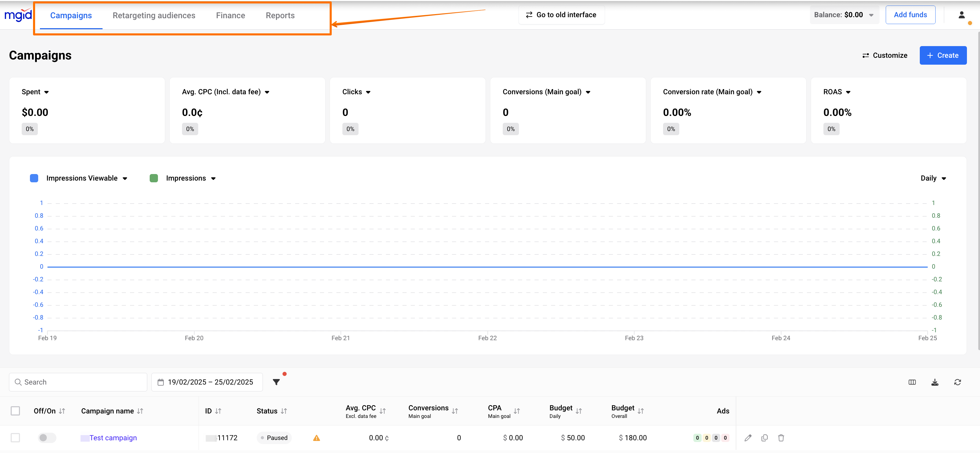Viewport: 980px width, 453px height.
Task: Click the refresh table icon
Action: click(x=957, y=382)
